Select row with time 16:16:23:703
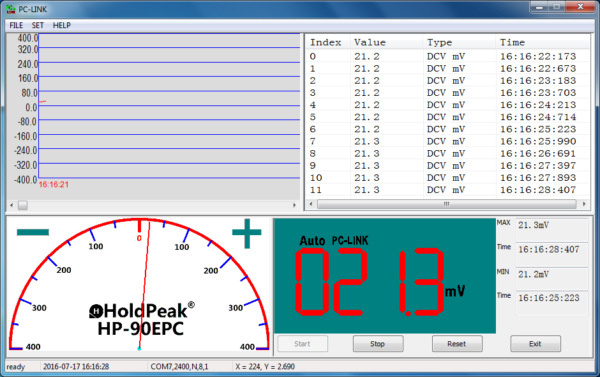The image size is (600, 377). click(448, 93)
